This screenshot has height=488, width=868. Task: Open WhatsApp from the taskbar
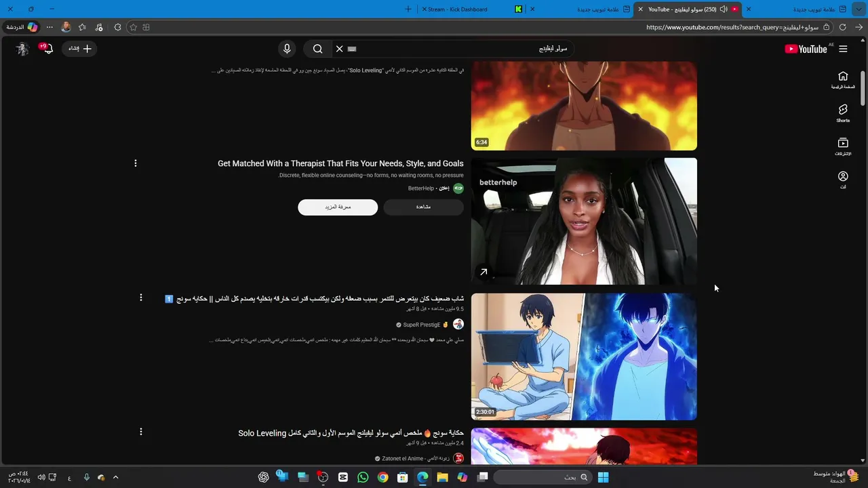[x=363, y=477]
